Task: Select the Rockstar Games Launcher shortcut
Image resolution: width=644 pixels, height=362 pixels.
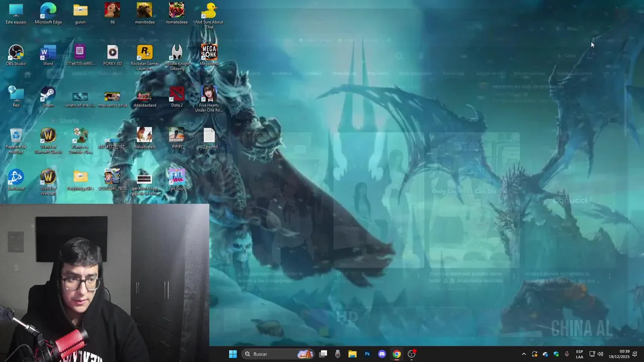Action: tap(145, 57)
